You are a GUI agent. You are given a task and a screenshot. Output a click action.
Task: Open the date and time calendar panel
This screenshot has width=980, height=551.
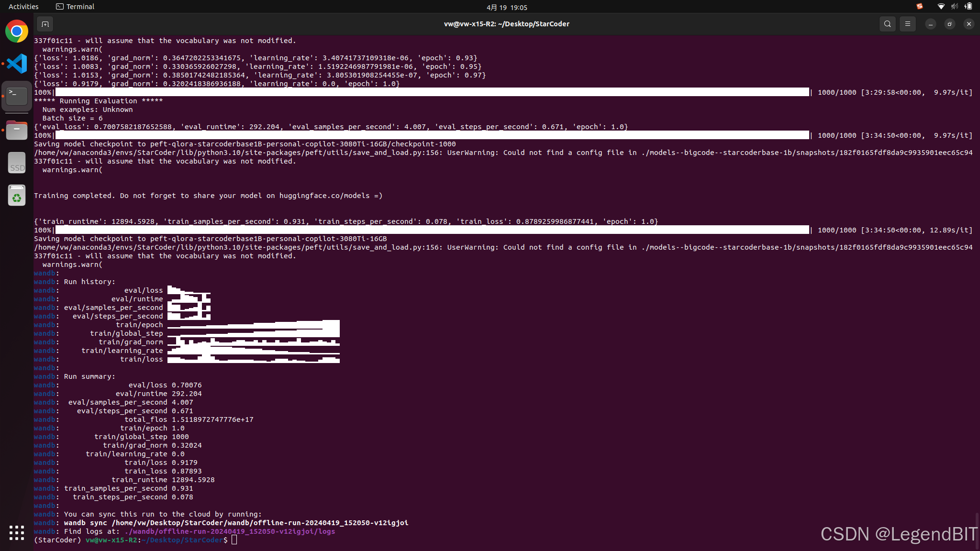coord(507,7)
